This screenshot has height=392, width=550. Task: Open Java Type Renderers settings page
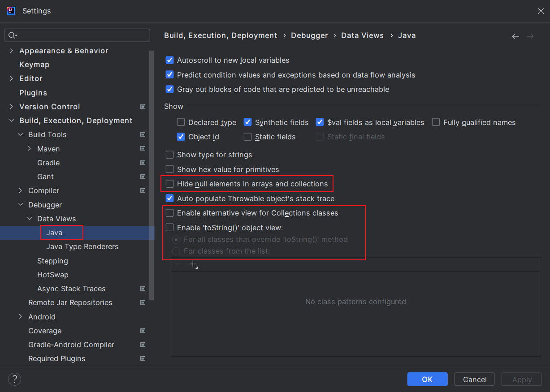click(x=82, y=246)
